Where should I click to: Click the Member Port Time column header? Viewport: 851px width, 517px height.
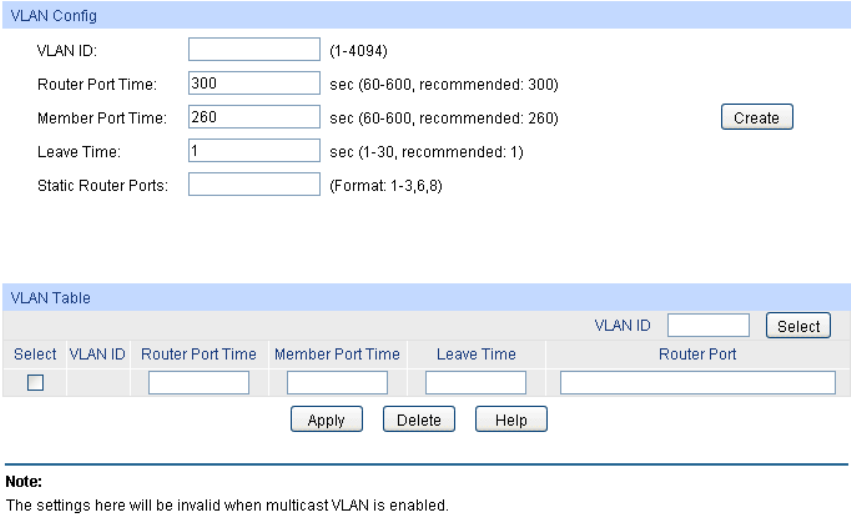tap(337, 354)
